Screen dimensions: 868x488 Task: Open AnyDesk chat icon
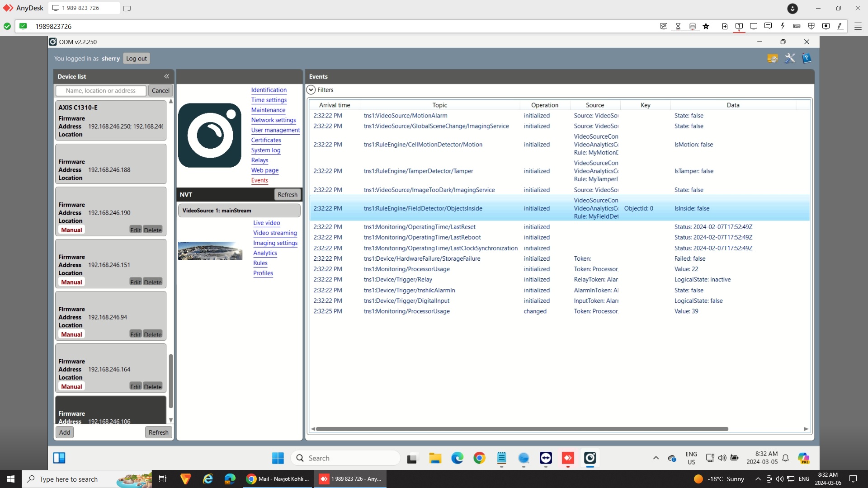pyautogui.click(x=768, y=26)
